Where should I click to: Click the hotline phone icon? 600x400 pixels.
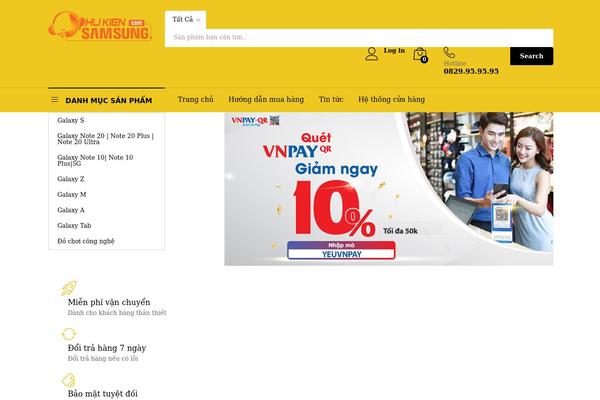449,52
